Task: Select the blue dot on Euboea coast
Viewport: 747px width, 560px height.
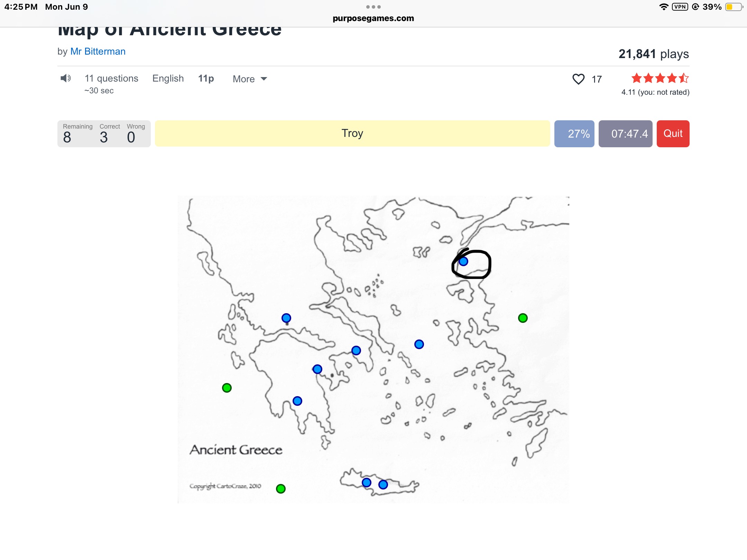Action: click(x=356, y=351)
